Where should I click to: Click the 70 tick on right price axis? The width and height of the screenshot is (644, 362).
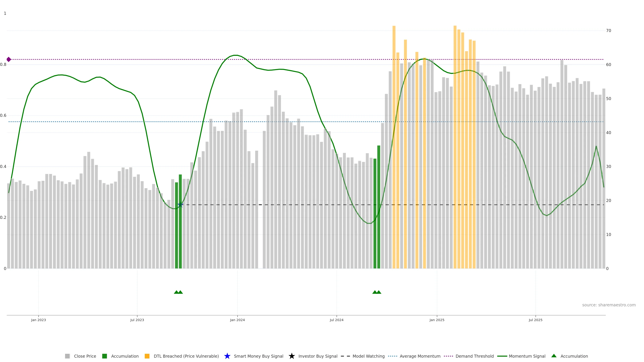click(x=608, y=31)
